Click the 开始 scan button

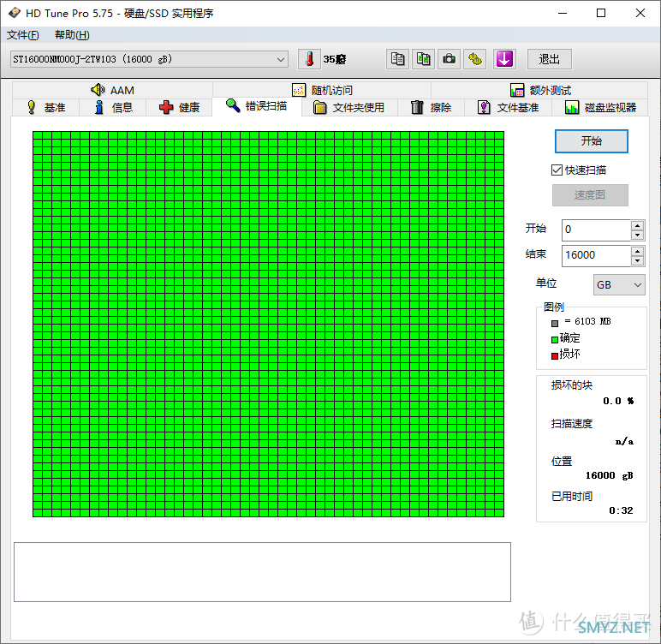click(592, 140)
